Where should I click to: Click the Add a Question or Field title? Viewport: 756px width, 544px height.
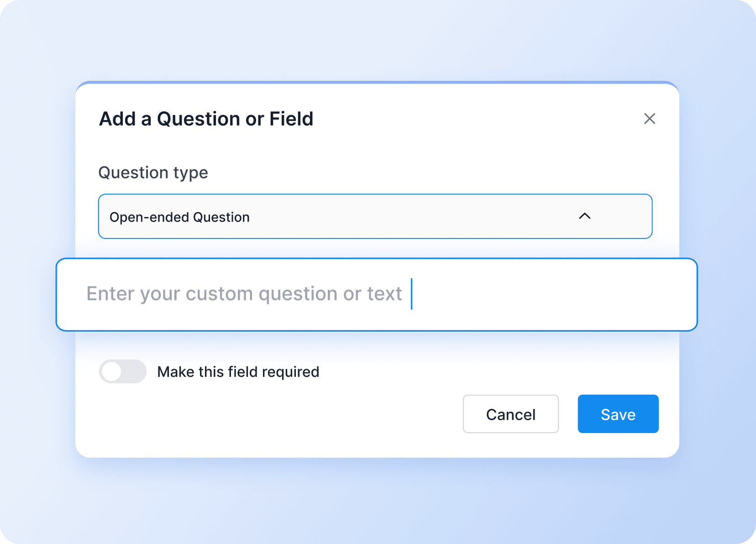tap(206, 119)
